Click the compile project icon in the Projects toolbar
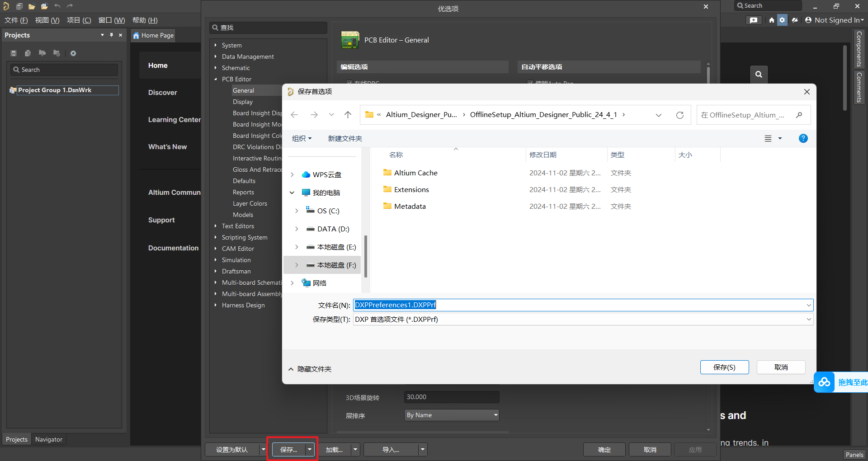 [28, 53]
